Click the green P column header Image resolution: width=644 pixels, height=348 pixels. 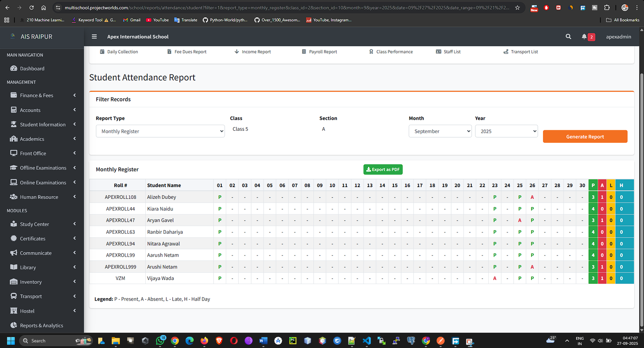point(593,185)
